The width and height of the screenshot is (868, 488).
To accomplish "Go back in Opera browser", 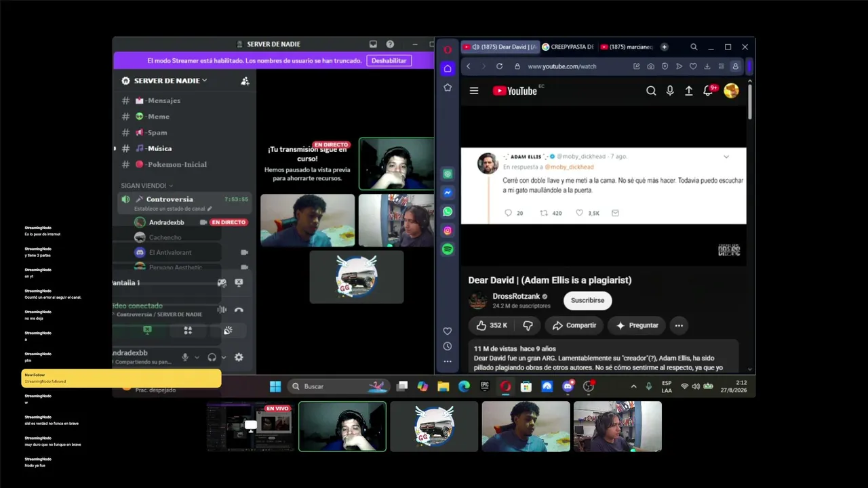I will [468, 66].
